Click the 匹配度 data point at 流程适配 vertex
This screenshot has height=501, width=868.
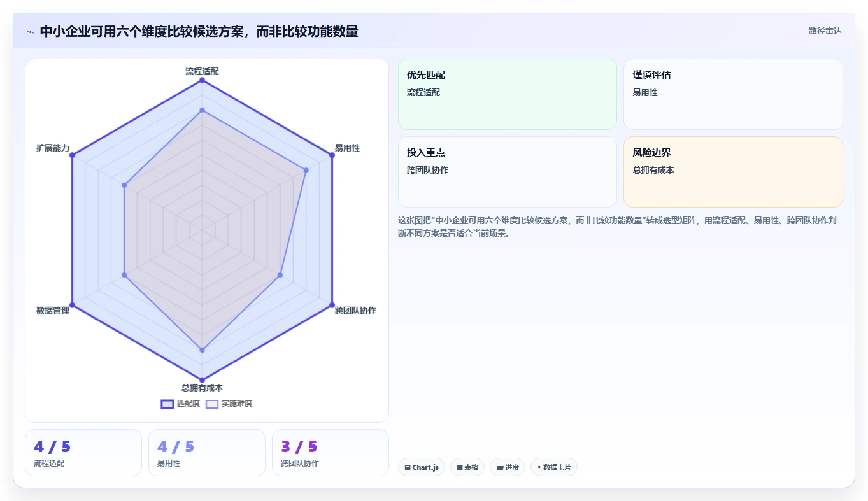[x=202, y=80]
